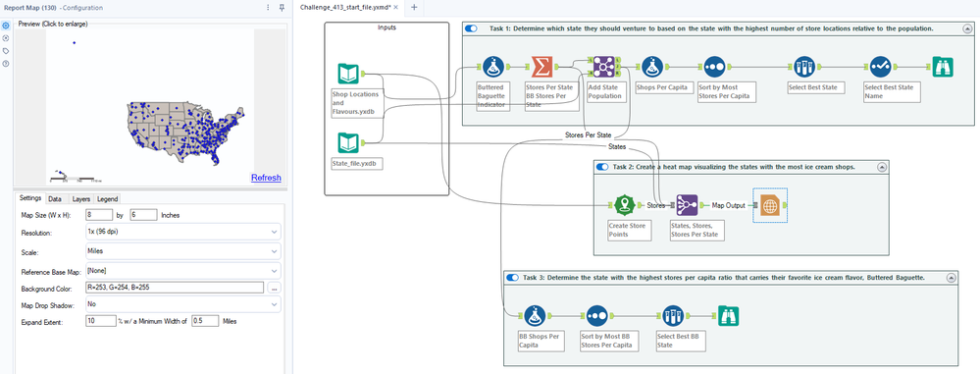Toggle the Task 3 container enable switch
This screenshot has height=374, width=980.
512,278
